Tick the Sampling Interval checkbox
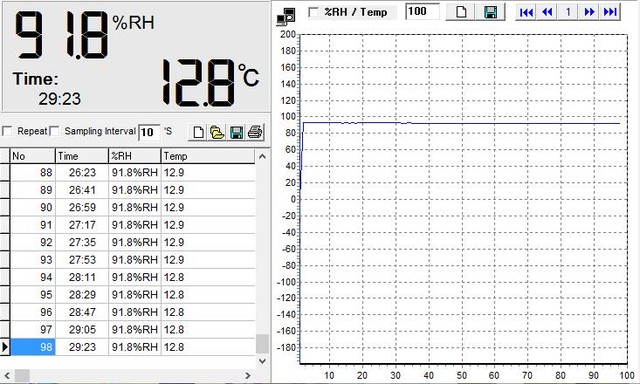This screenshot has height=384, width=640. [x=54, y=131]
